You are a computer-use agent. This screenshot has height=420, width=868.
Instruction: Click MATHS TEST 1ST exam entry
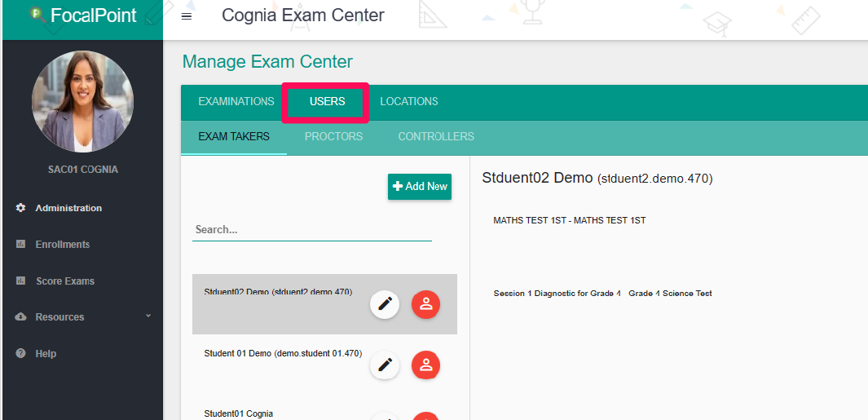[x=570, y=220]
